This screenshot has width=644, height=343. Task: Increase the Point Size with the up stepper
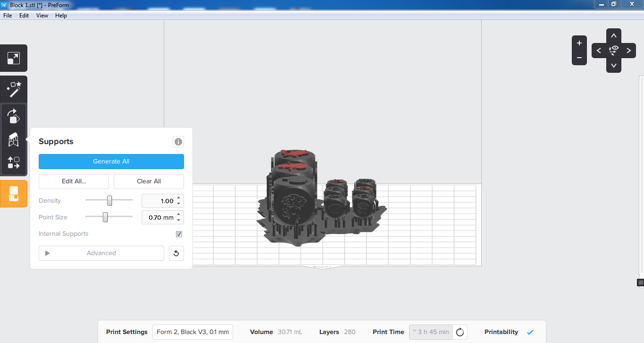pos(179,215)
